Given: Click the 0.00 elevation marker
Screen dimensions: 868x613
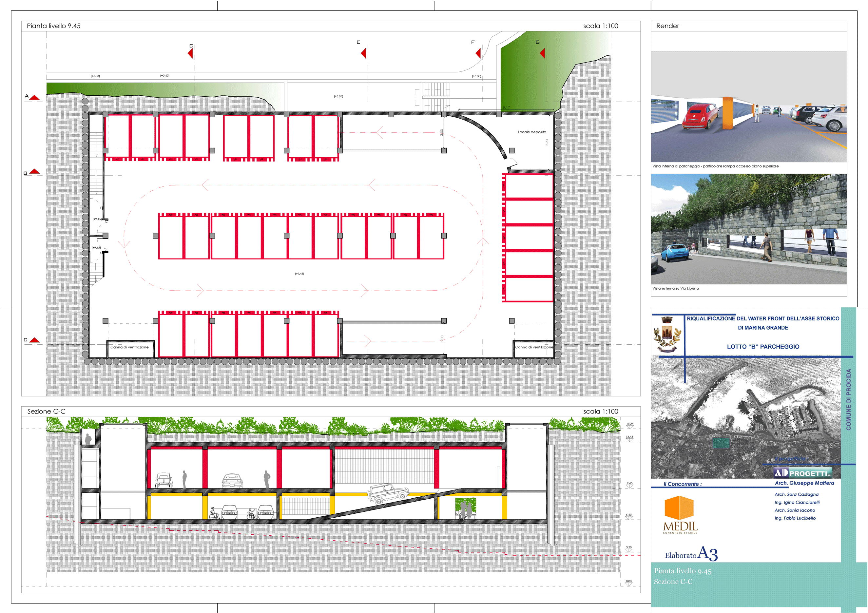Looking at the screenshot, I should pos(629,583).
